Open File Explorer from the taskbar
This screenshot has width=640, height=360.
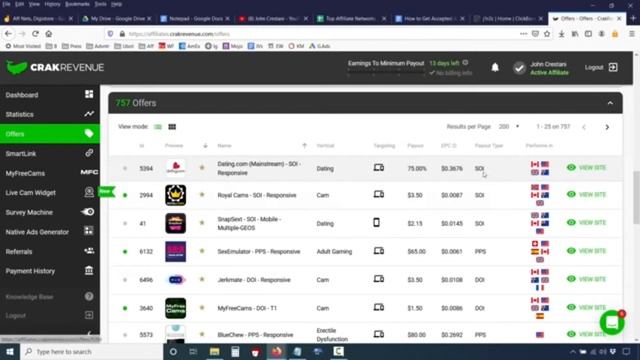coord(215,352)
